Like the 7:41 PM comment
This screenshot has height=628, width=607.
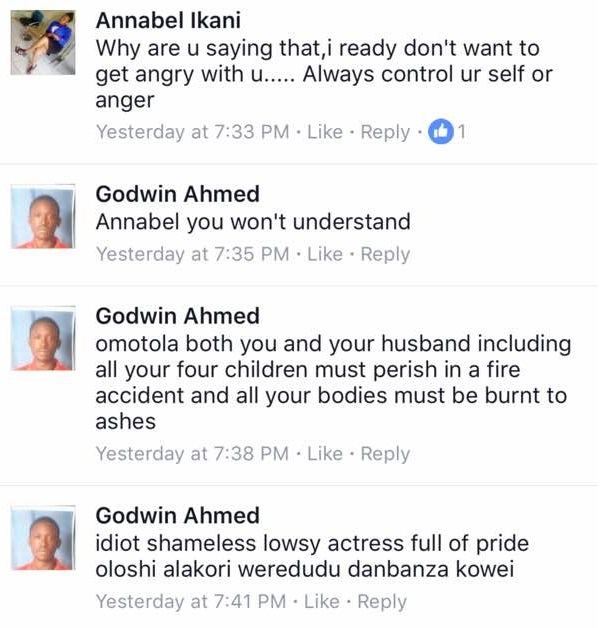coord(322,601)
